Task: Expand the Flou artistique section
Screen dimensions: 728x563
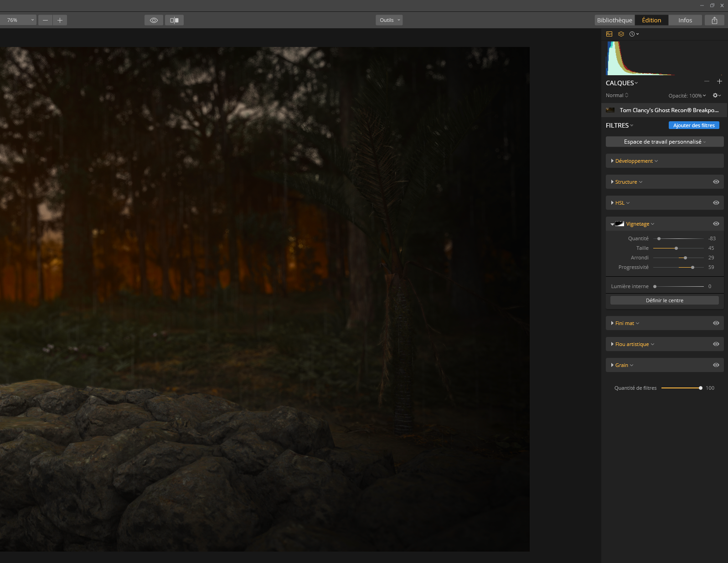Action: pos(612,344)
